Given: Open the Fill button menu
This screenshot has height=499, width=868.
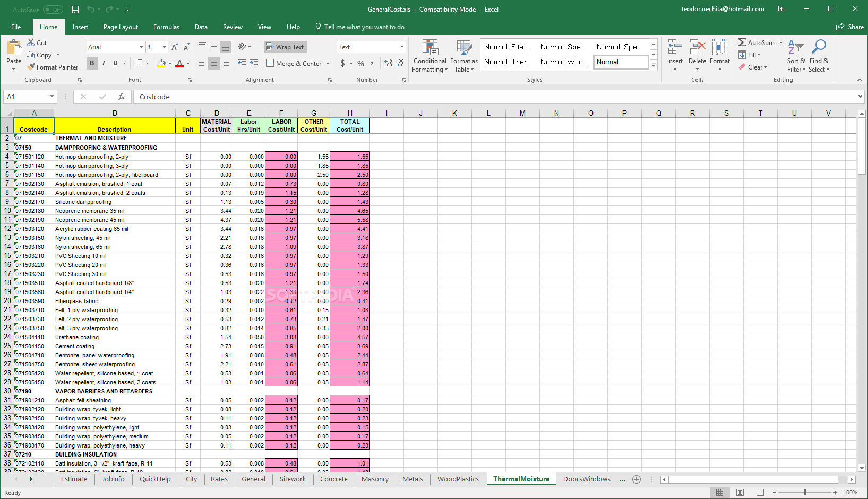Looking at the screenshot, I should tap(750, 55).
